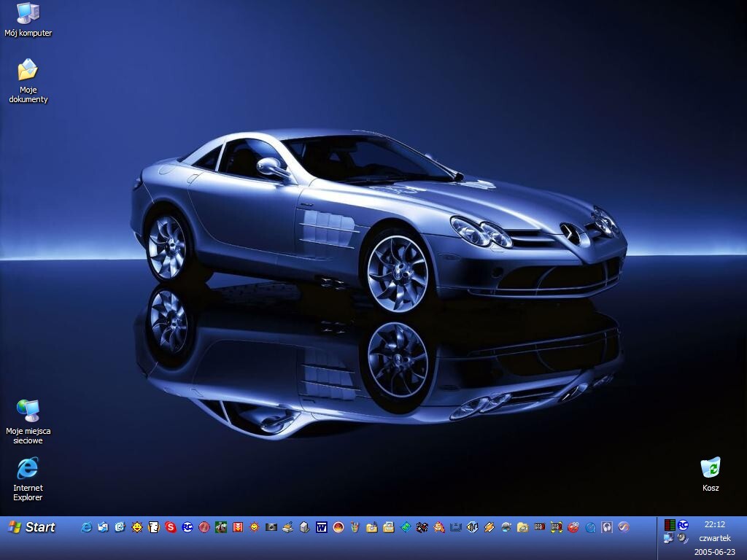The image size is (747, 560).
Task: Open the Mój komputer desktop icon
Action: 28,15
